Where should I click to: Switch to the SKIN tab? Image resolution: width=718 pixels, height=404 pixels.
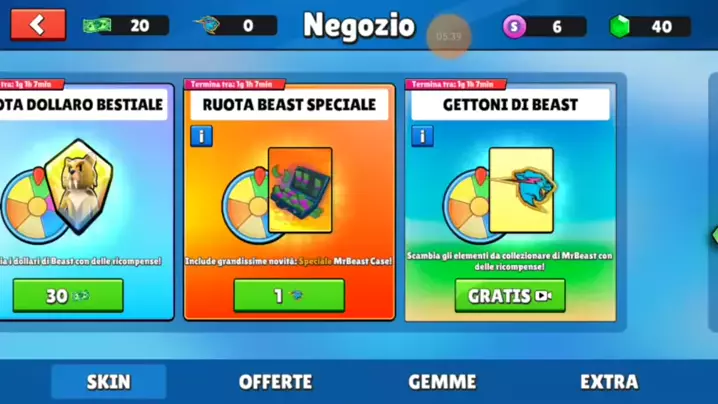109,382
